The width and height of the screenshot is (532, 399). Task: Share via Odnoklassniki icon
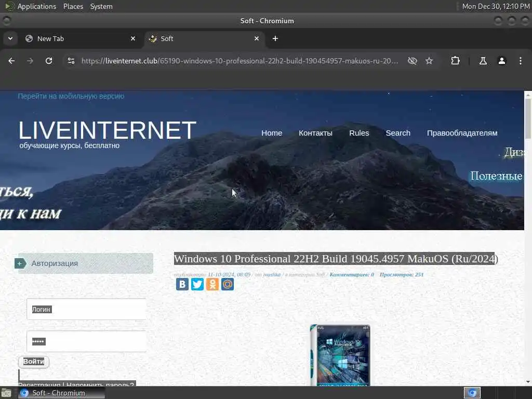[x=212, y=284]
